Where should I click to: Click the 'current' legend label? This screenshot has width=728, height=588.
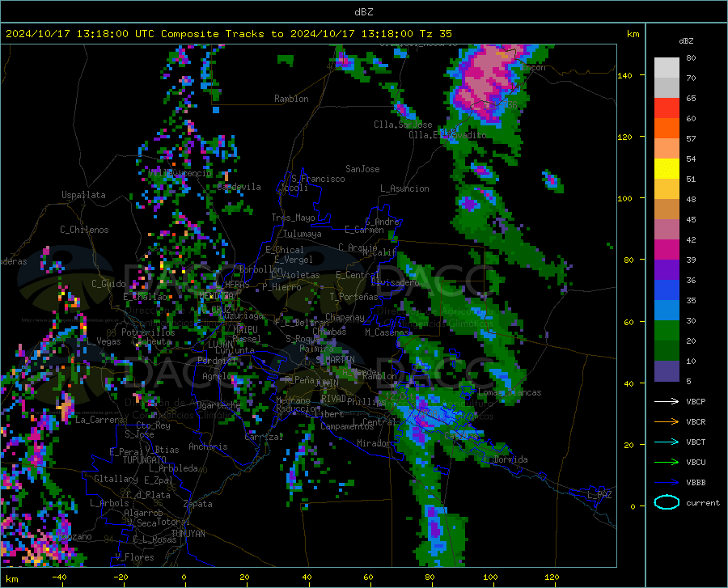tap(703, 502)
